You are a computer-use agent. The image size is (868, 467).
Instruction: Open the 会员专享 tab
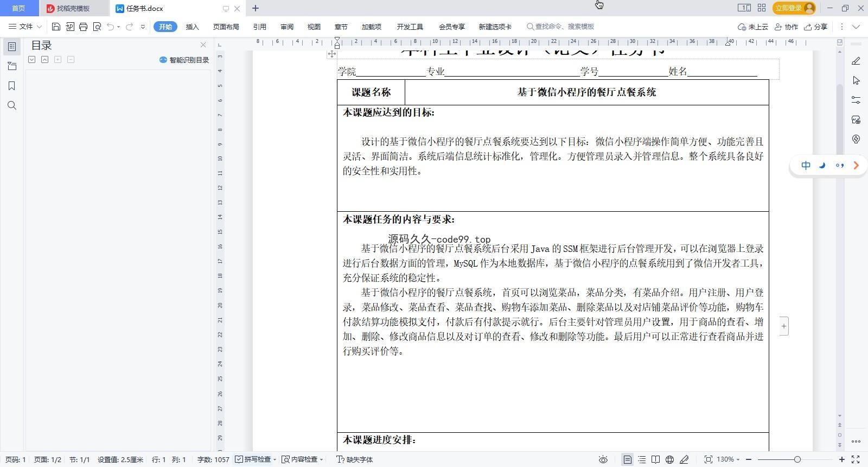coord(451,27)
